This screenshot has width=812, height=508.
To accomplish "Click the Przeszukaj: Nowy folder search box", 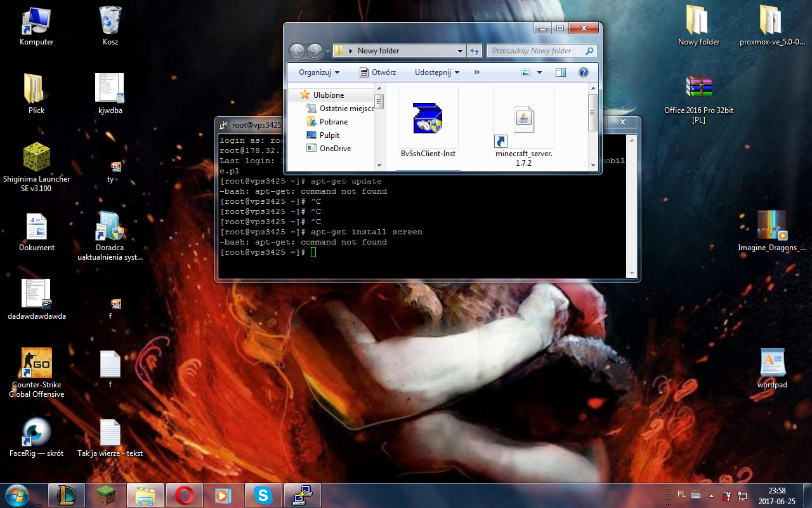I will [x=539, y=51].
